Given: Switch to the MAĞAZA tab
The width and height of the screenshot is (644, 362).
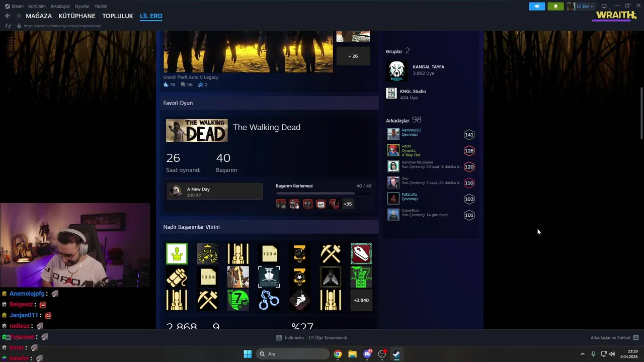Looking at the screenshot, I should coord(39,16).
